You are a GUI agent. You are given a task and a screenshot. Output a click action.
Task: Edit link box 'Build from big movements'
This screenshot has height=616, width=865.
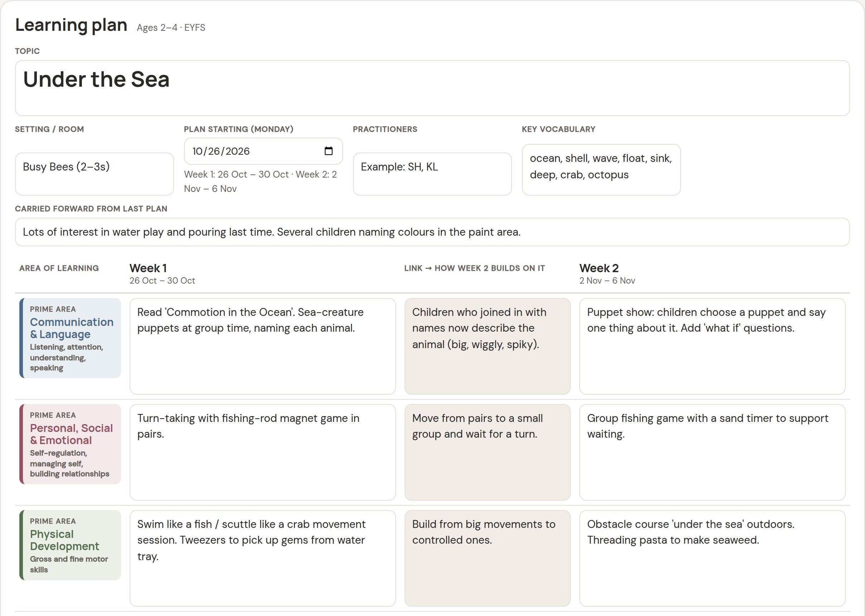pos(487,558)
